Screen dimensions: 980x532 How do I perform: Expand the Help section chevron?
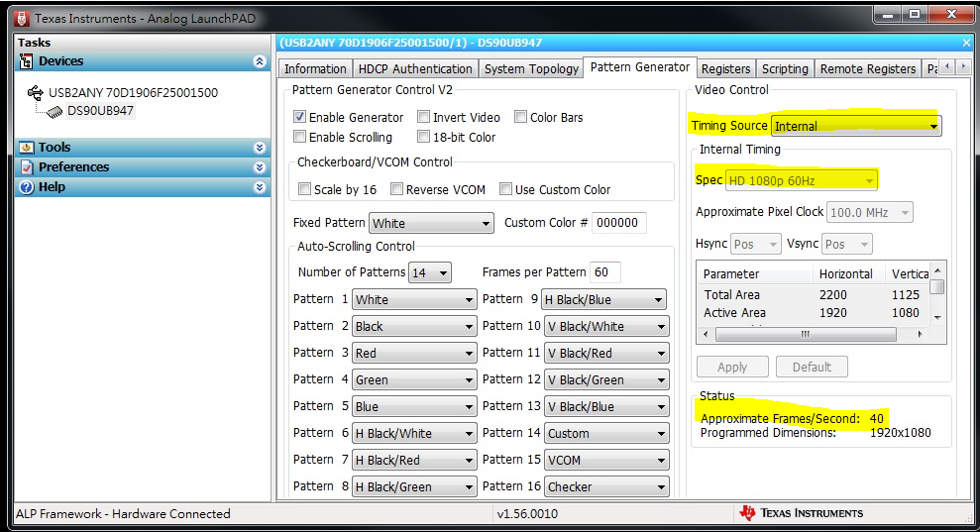tap(260, 187)
